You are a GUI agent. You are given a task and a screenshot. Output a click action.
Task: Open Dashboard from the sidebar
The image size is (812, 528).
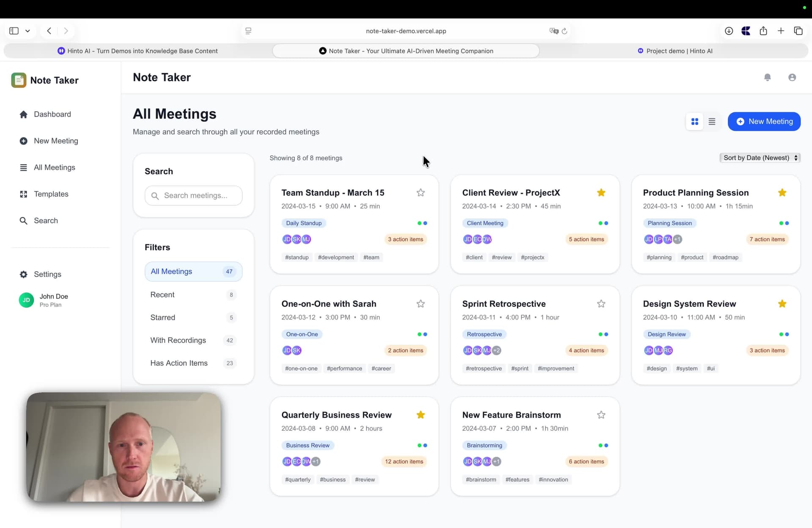(x=52, y=114)
